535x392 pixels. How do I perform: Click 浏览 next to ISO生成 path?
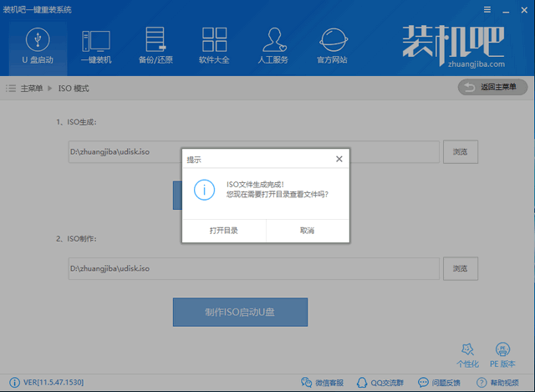coord(460,151)
